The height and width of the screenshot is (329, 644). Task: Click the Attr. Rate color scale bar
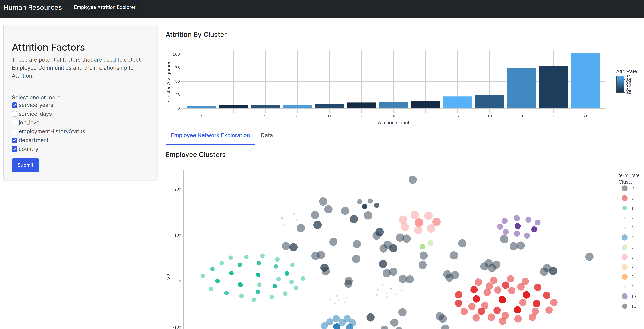click(620, 84)
